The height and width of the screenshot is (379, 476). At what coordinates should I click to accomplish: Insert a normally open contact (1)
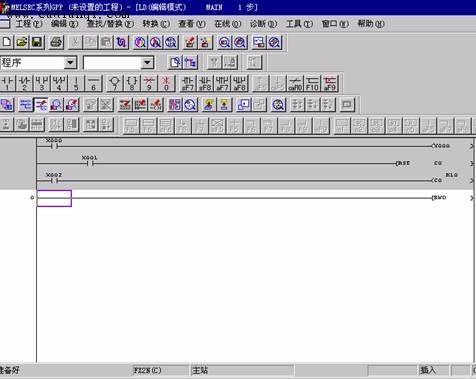7,83
